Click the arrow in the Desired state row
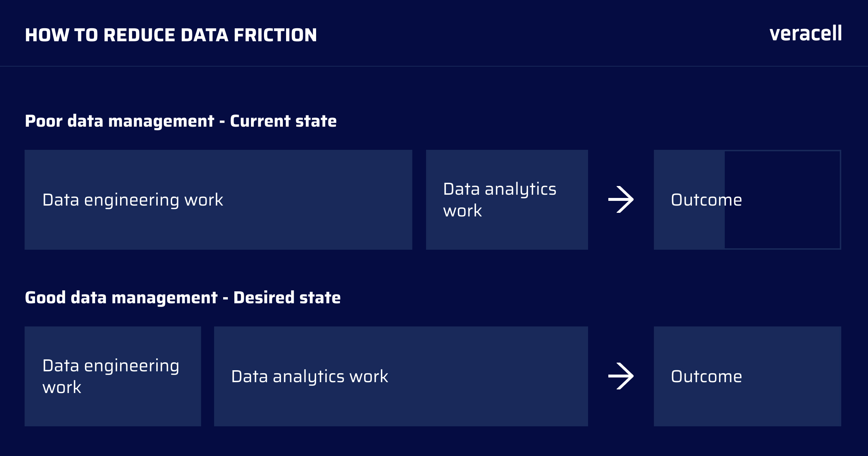868x456 pixels. (x=621, y=376)
